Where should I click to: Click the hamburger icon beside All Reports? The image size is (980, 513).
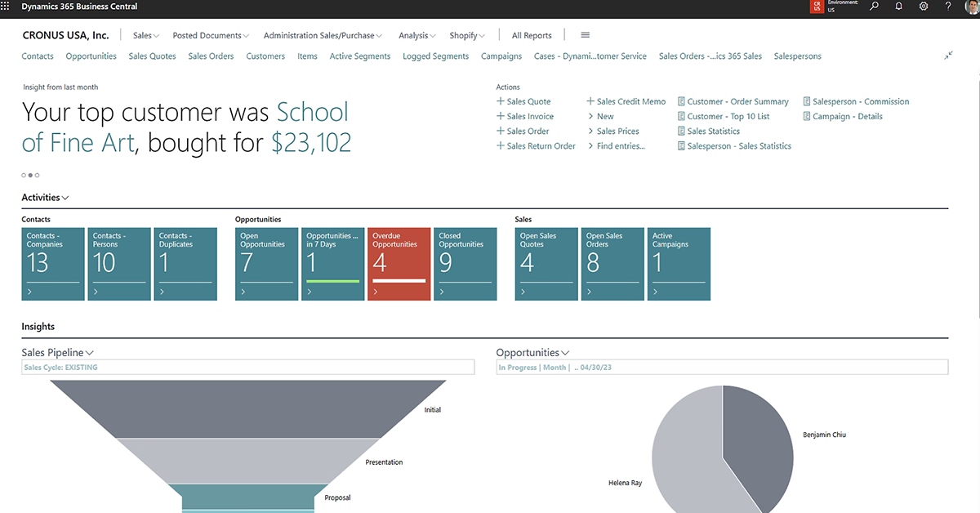click(x=585, y=35)
